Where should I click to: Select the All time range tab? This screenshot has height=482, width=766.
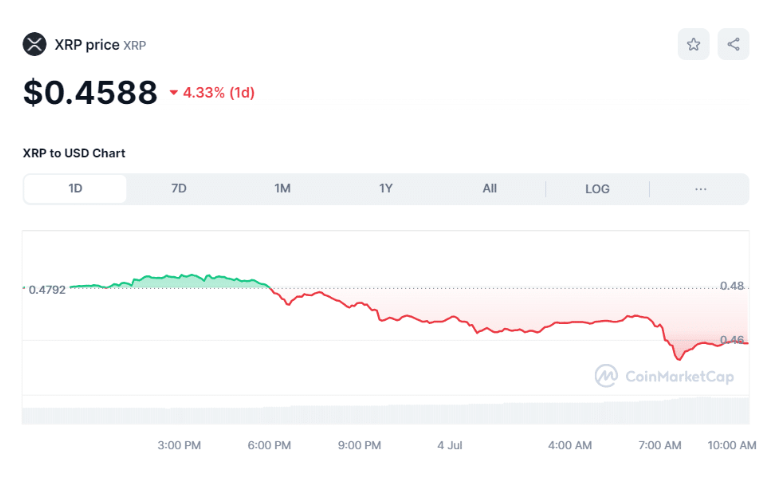[489, 188]
